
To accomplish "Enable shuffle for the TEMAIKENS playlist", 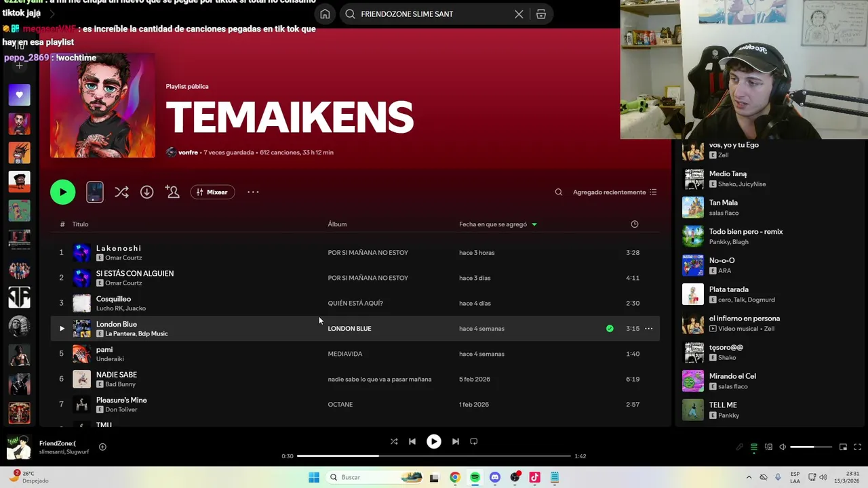I will coord(121,192).
